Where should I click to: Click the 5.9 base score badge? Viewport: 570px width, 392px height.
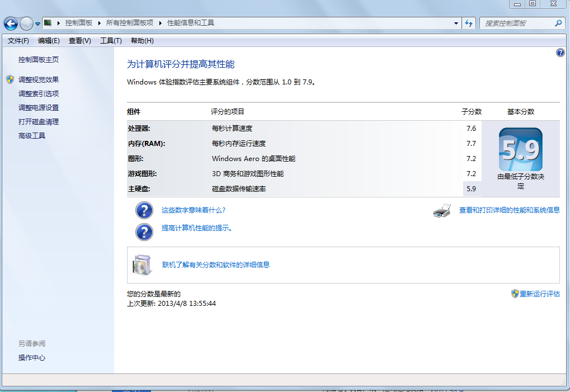pyautogui.click(x=521, y=149)
